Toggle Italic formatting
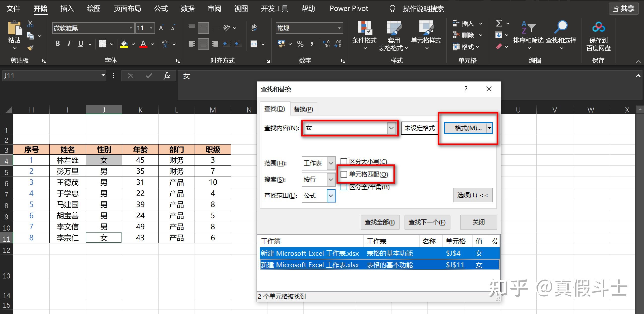Screen dimensions: 644x314 point(69,44)
